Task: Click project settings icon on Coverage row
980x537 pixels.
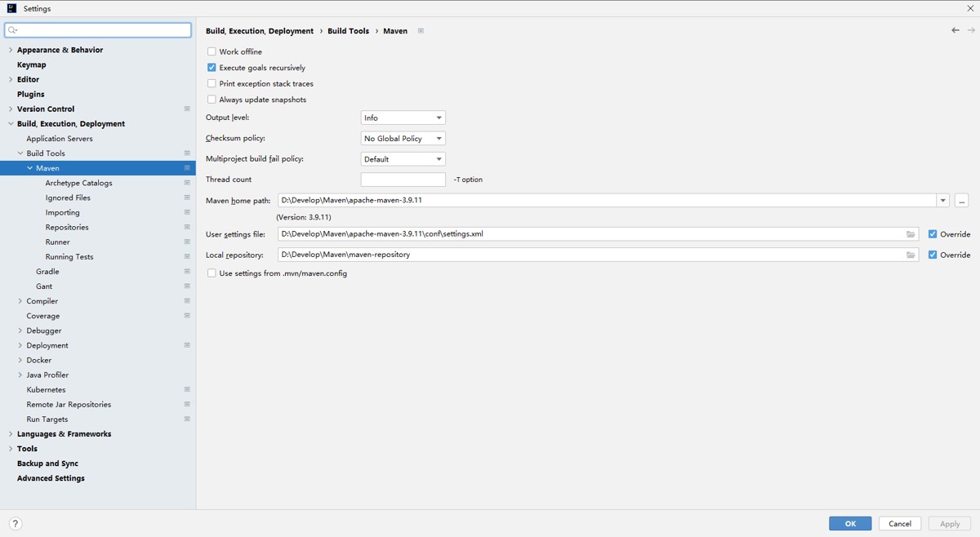Action: (187, 316)
